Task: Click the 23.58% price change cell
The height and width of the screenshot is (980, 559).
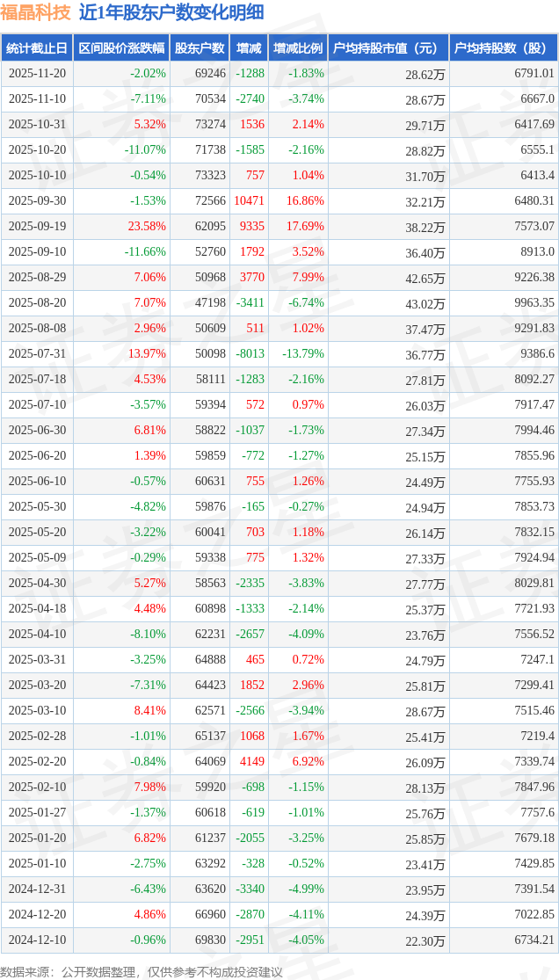Action: click(x=147, y=227)
